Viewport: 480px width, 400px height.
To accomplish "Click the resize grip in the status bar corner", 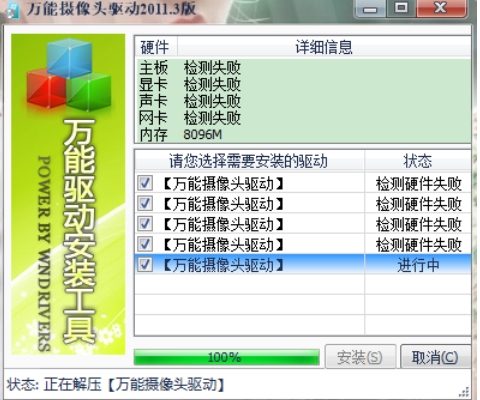I will 465,392.
